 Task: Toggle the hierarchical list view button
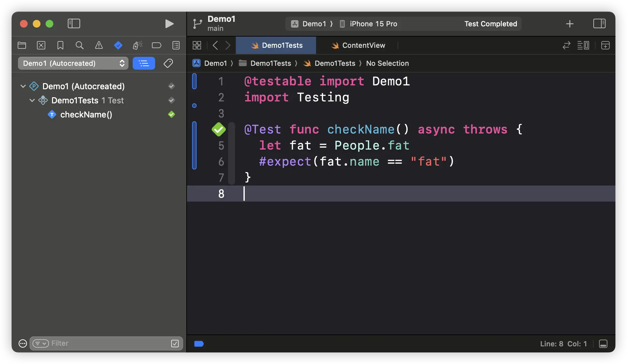click(144, 63)
